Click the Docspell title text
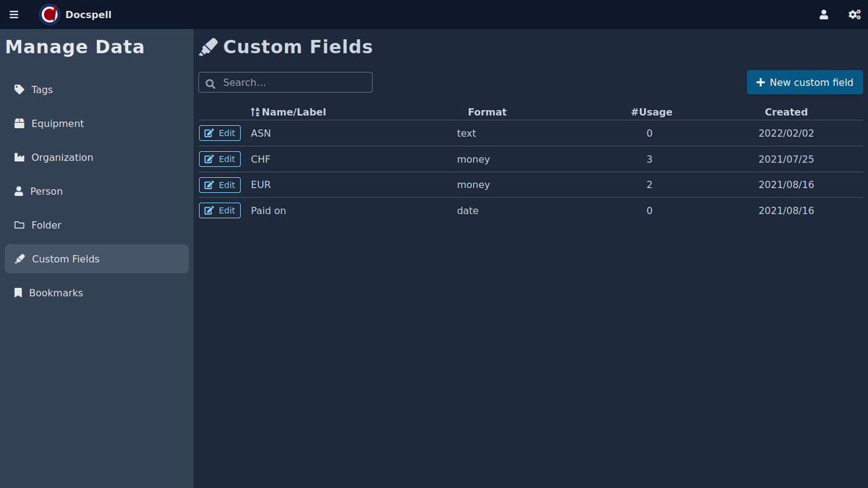Viewport: 868px width, 488px height. [x=88, y=14]
